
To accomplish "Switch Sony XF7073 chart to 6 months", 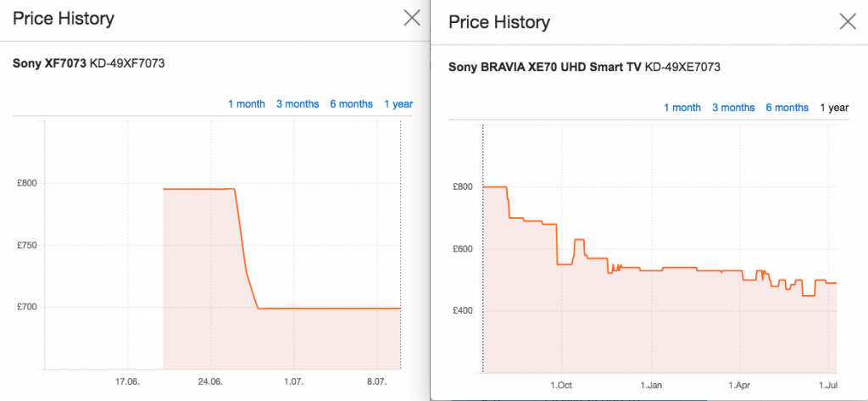I will (x=351, y=104).
